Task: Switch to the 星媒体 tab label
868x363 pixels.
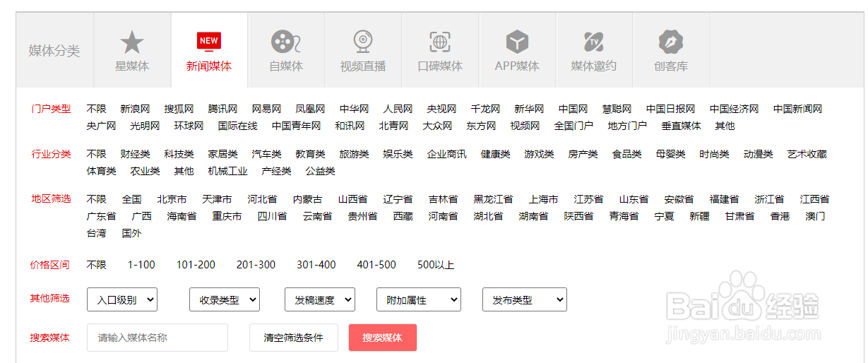Action: (x=132, y=66)
